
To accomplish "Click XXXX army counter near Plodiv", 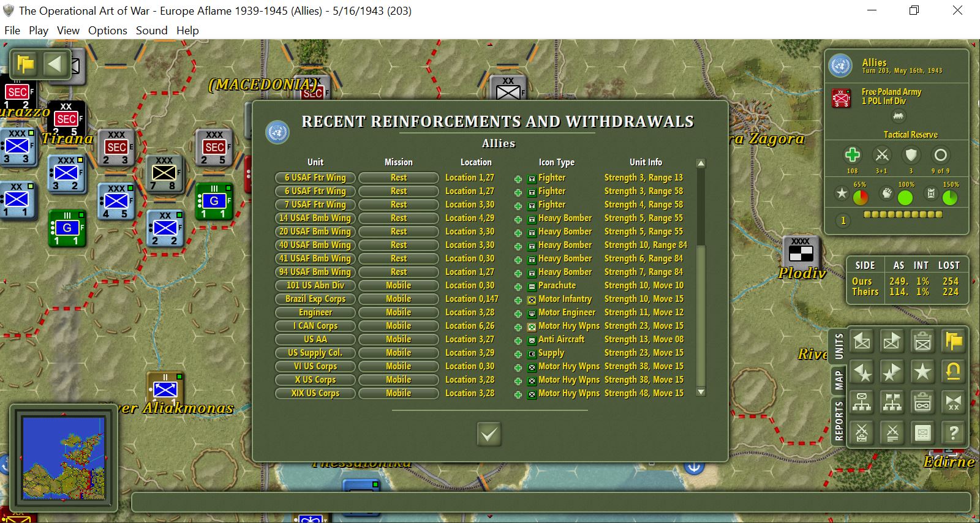I will [x=801, y=252].
